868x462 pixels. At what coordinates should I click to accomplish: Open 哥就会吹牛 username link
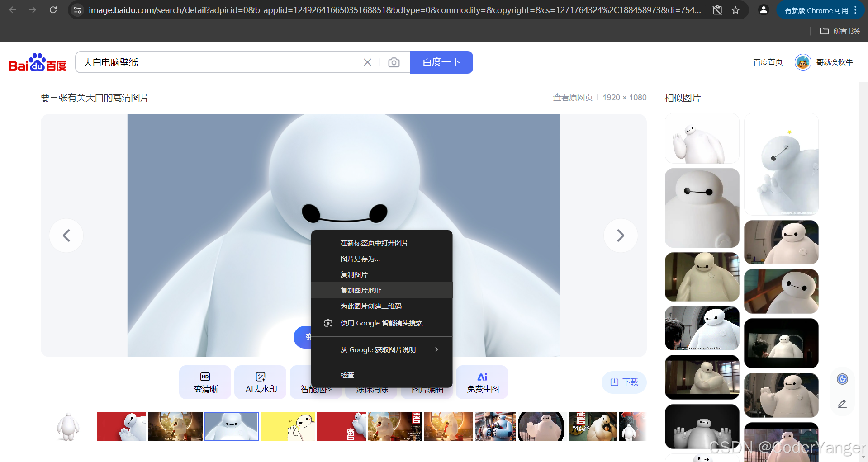[x=835, y=62]
